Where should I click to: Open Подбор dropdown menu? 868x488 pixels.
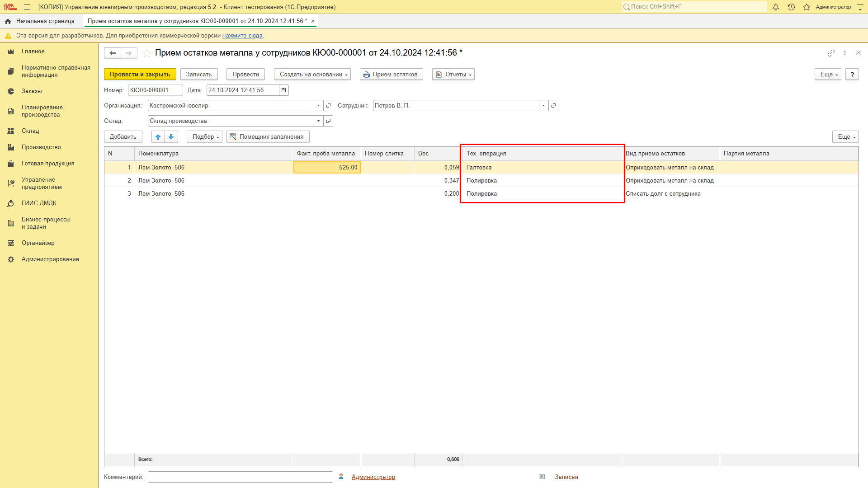pos(205,137)
